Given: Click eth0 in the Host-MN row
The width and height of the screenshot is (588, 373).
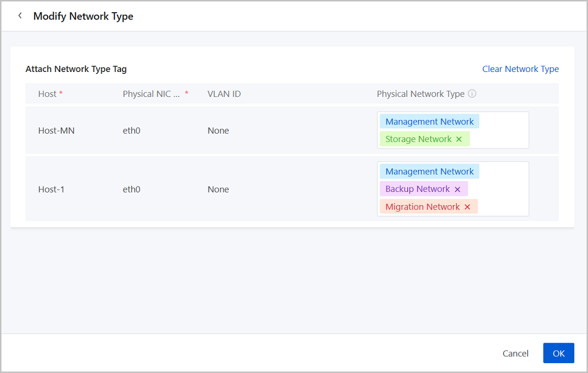Looking at the screenshot, I should tap(131, 131).
